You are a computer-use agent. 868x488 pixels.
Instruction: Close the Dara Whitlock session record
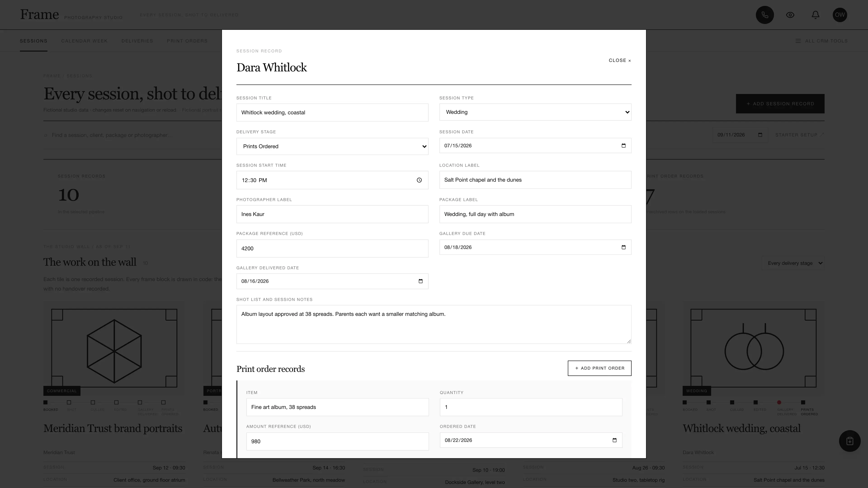tap(620, 60)
